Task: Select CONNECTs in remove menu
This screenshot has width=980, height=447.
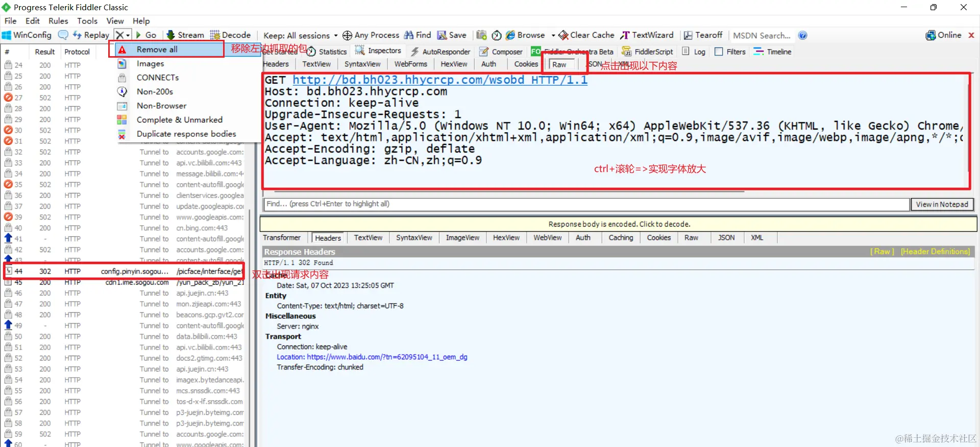Action: click(158, 78)
